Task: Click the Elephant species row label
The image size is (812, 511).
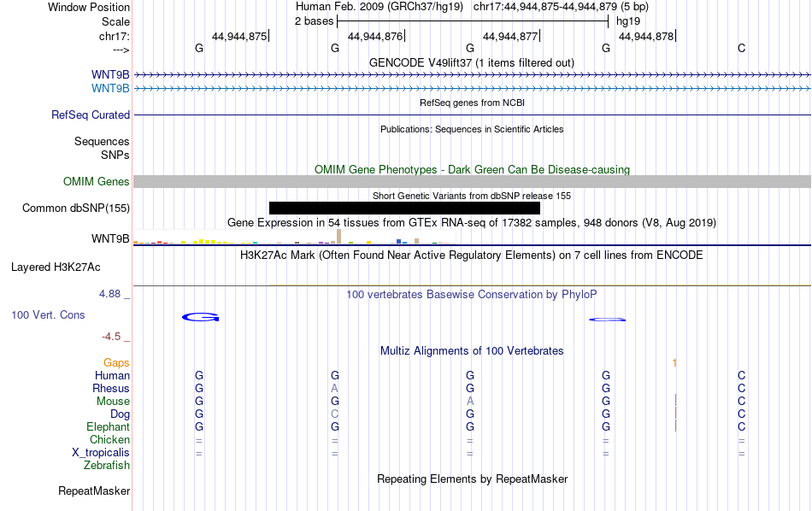Action: click(x=108, y=426)
